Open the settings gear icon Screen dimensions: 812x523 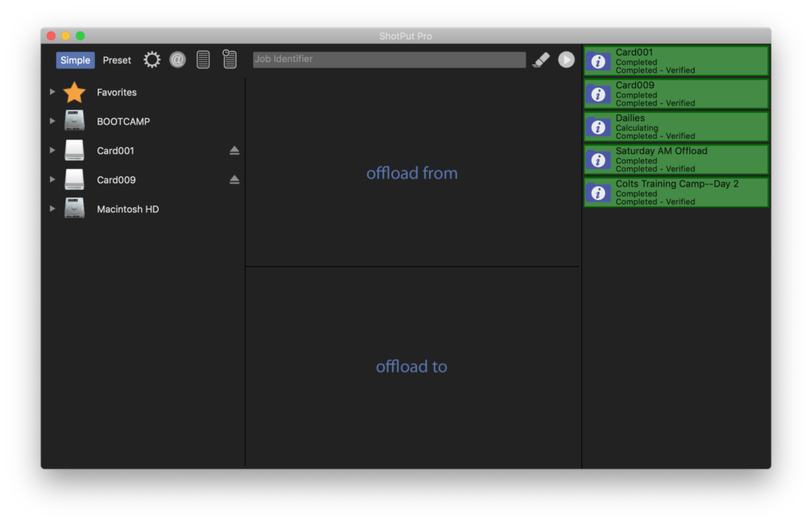151,59
